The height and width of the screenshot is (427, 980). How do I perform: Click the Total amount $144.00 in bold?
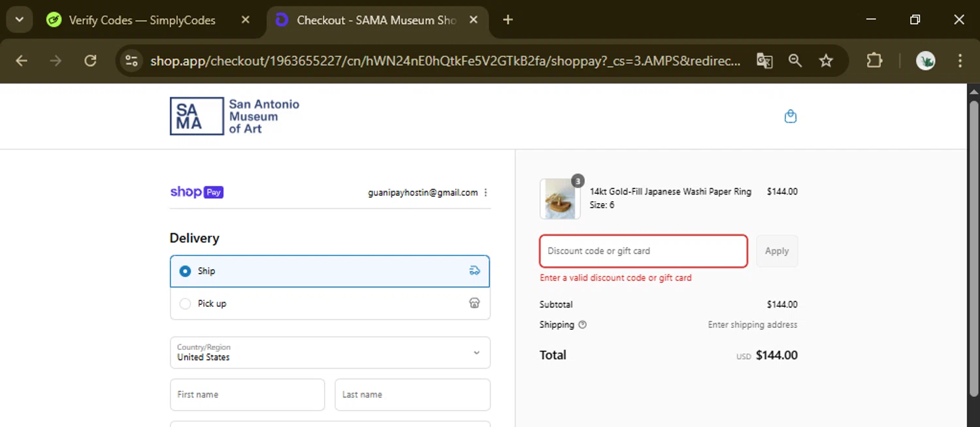tap(776, 355)
